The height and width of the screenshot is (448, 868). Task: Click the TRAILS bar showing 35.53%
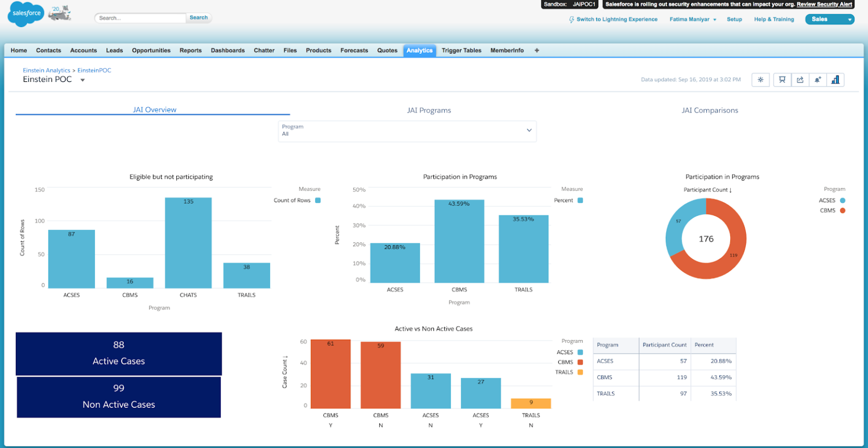[x=523, y=249]
